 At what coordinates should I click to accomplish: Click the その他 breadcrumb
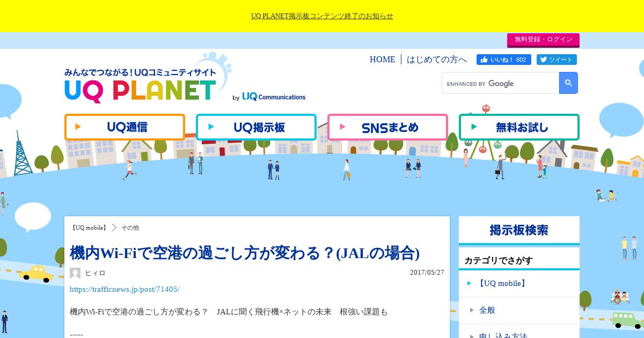pos(130,227)
